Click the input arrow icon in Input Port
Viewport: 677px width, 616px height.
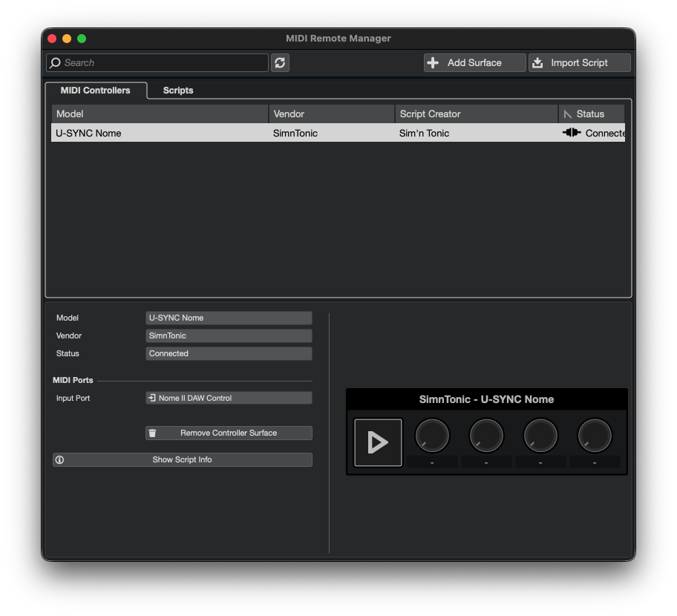pyautogui.click(x=151, y=398)
